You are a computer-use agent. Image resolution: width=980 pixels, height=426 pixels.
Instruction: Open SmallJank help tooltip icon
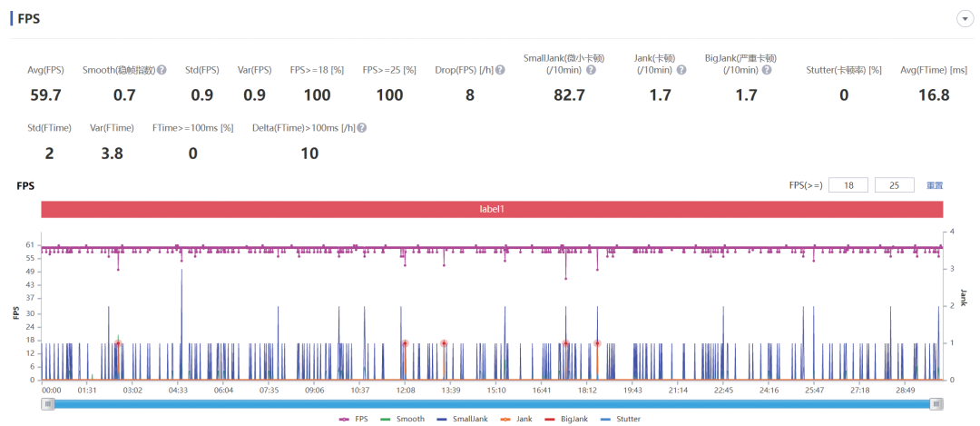[x=591, y=70]
